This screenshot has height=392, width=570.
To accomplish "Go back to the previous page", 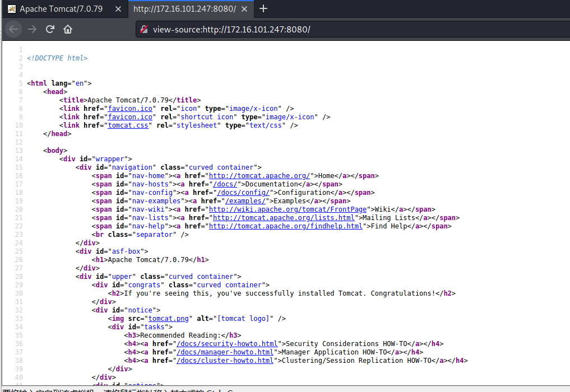I will click(13, 30).
